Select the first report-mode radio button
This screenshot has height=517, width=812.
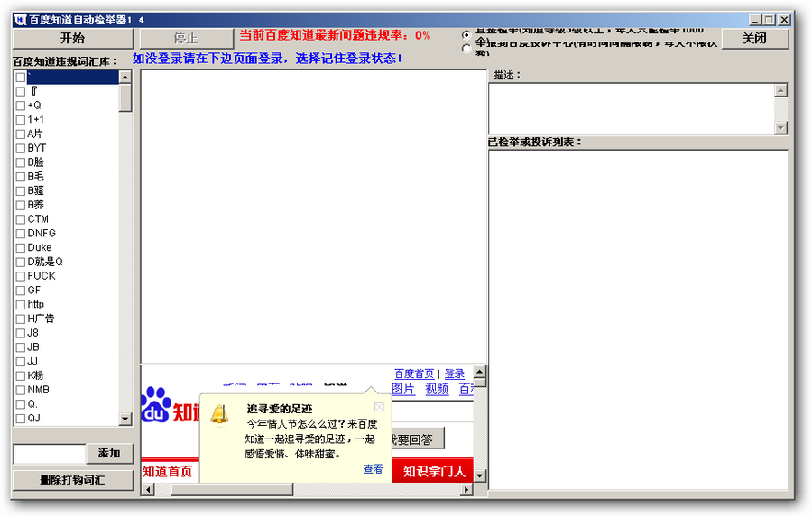pos(466,34)
